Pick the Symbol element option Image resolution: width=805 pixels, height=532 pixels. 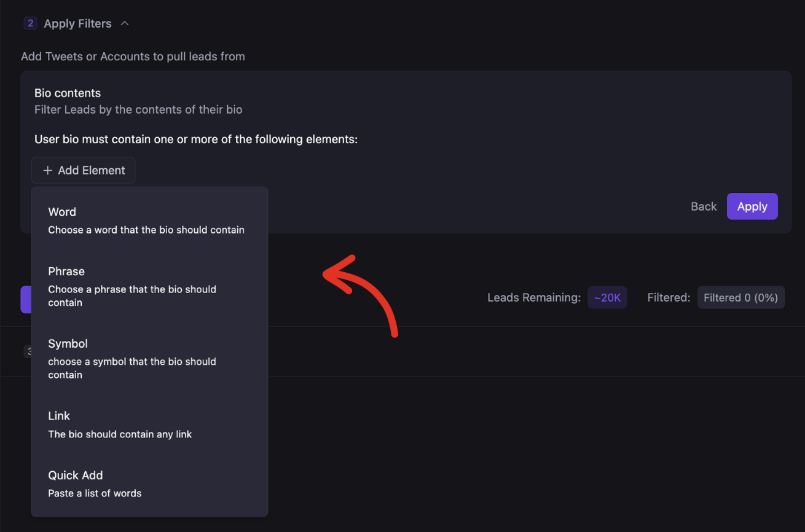click(68, 344)
